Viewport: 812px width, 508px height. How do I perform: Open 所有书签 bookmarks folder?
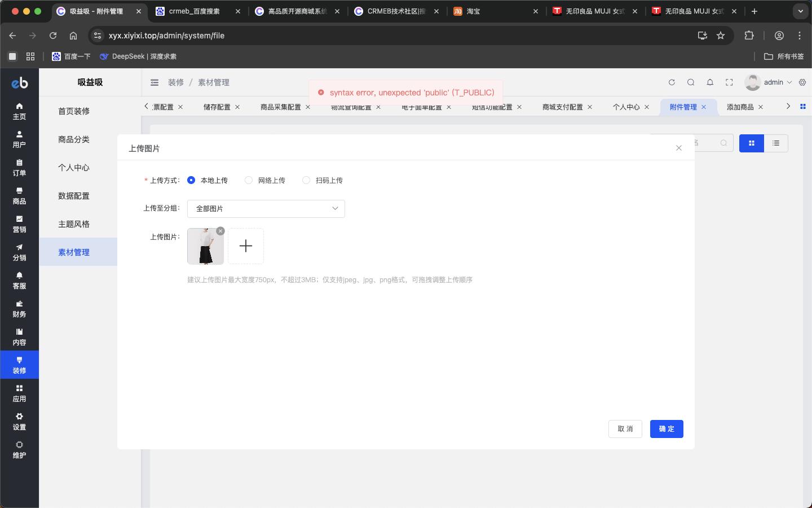(784, 56)
